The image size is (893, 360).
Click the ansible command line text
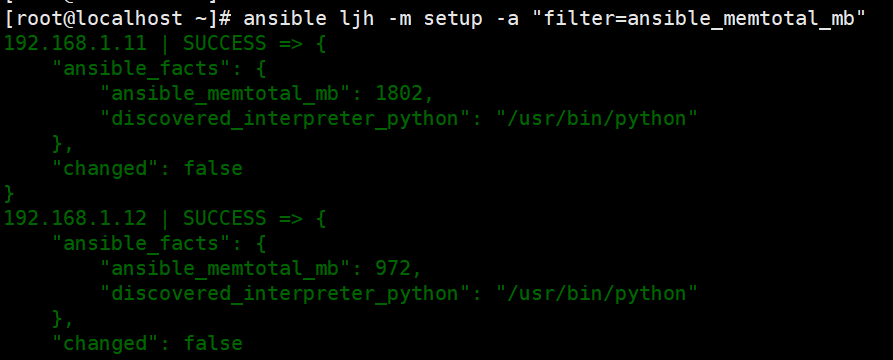(x=555, y=18)
